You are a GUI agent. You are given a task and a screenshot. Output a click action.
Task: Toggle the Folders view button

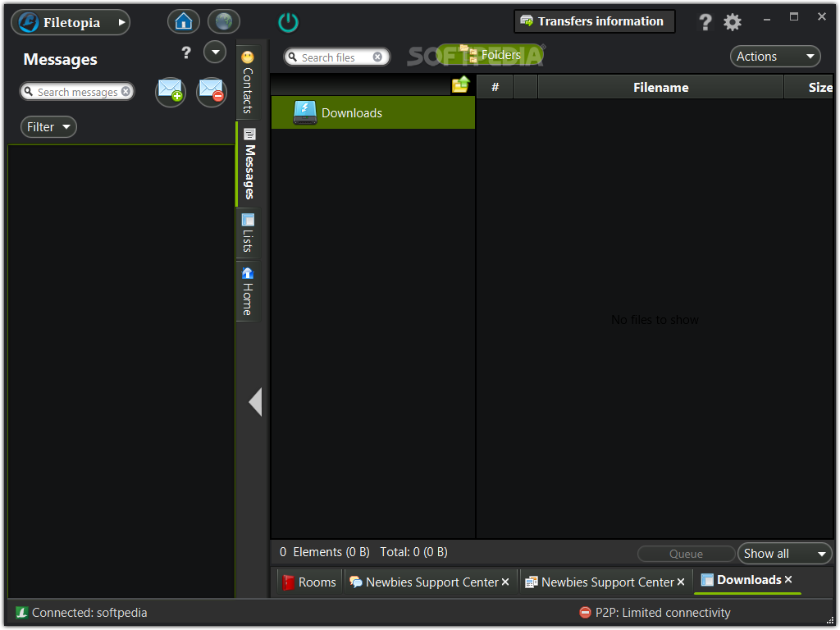491,55
